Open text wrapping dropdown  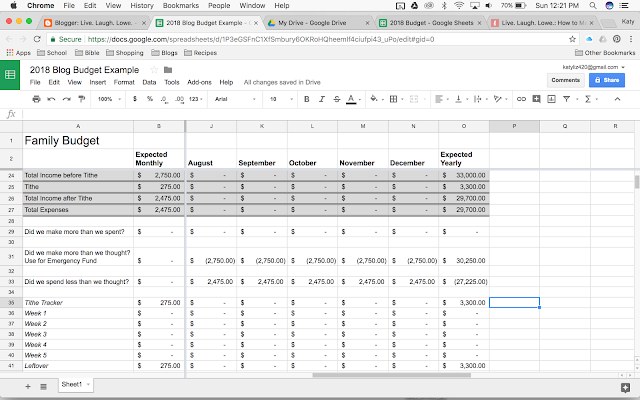[x=480, y=99]
